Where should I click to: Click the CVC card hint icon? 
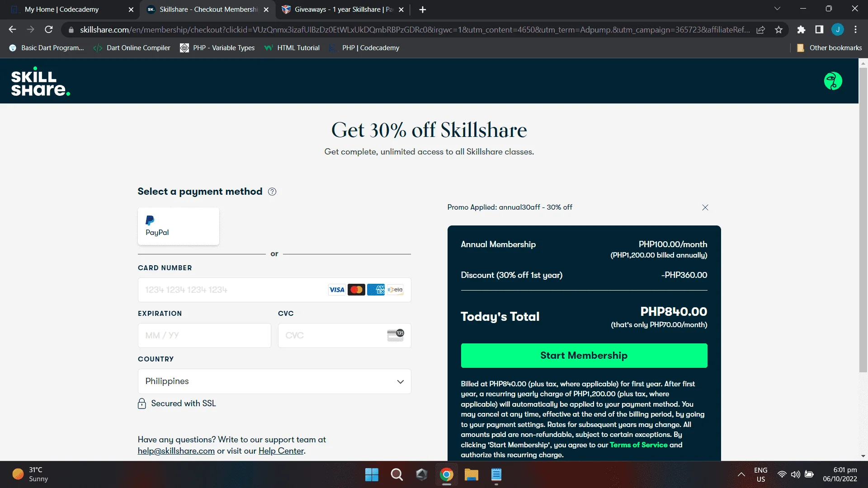[x=396, y=335]
